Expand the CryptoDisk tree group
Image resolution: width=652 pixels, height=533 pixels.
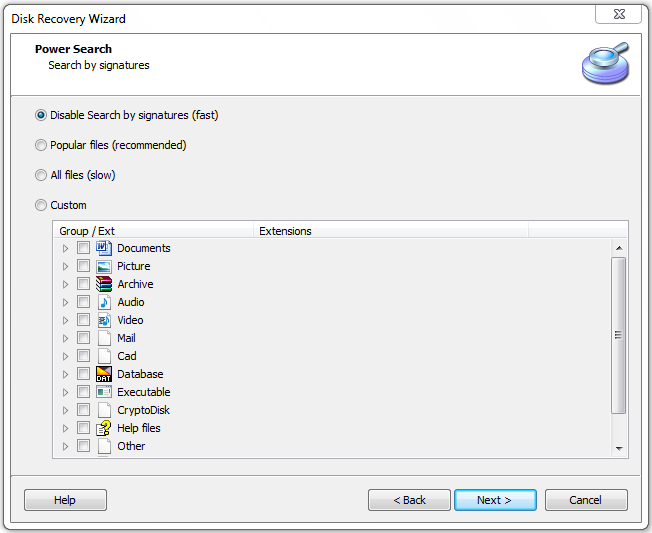click(66, 410)
